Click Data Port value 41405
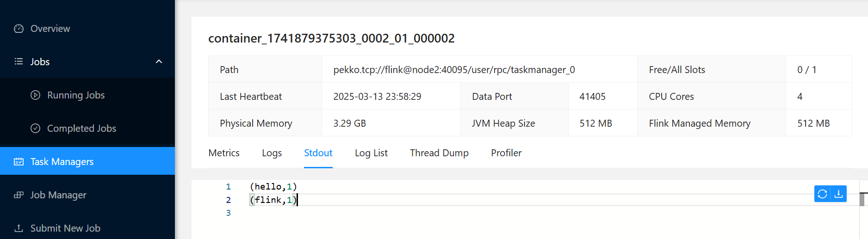Screen dimensions: 868x239 click(x=592, y=97)
